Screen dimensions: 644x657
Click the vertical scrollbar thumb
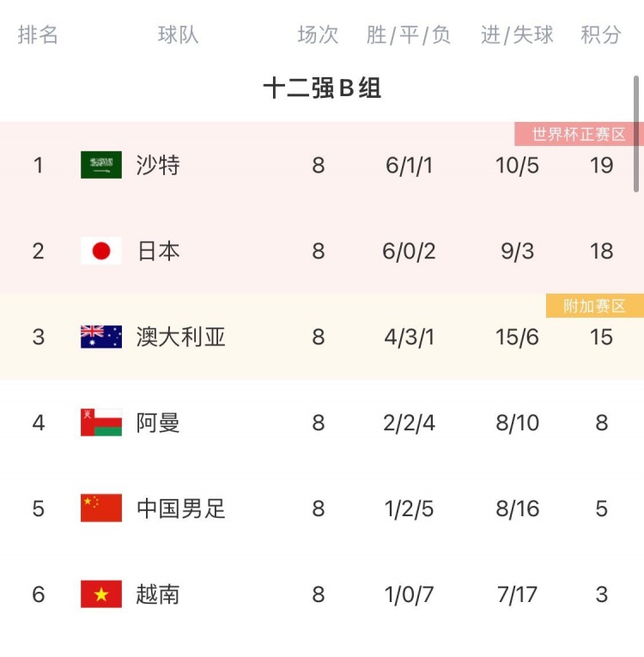[x=636, y=134]
